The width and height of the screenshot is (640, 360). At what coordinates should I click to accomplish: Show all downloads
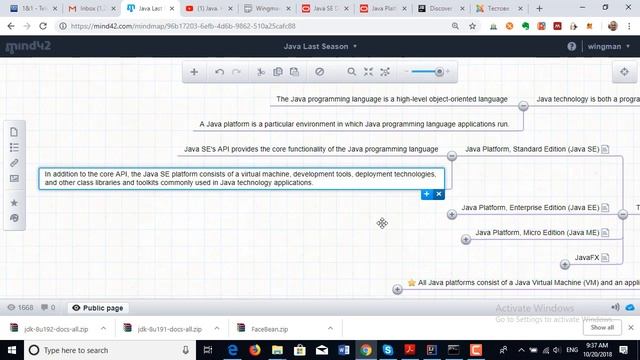tap(602, 327)
